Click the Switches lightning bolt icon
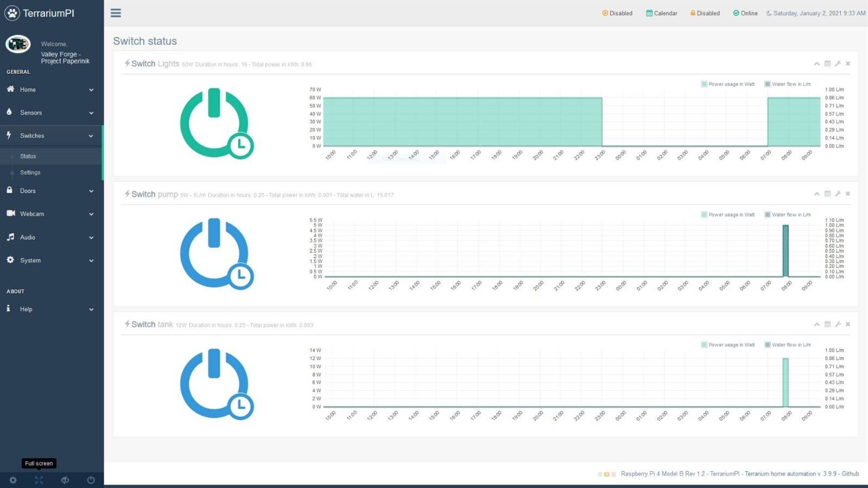The height and width of the screenshot is (488, 868). 9,135
